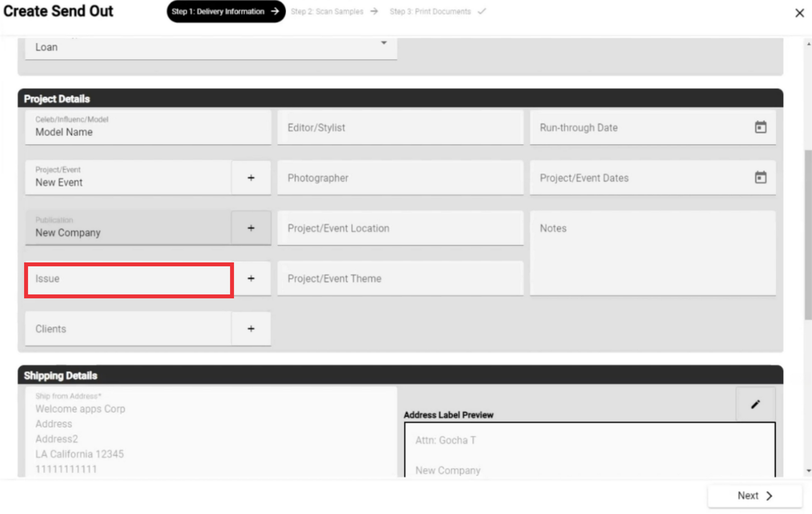812x514 pixels.
Task: Open the Clients field
Action: pyautogui.click(x=128, y=329)
